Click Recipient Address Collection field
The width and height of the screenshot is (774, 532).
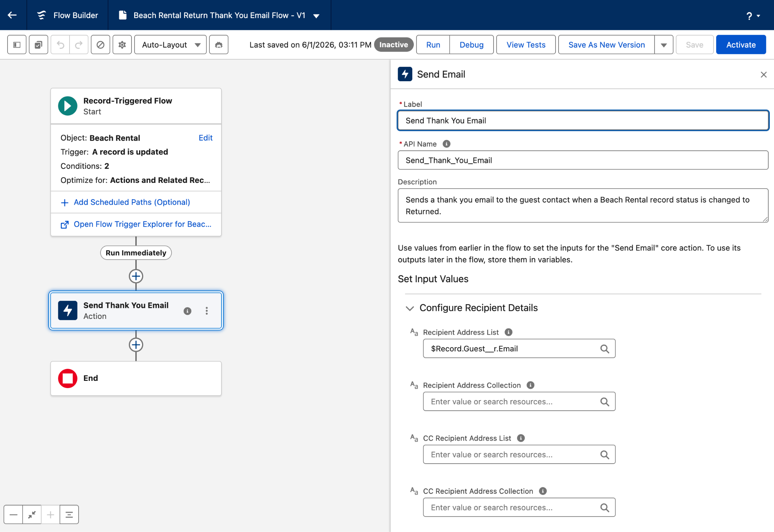519,401
